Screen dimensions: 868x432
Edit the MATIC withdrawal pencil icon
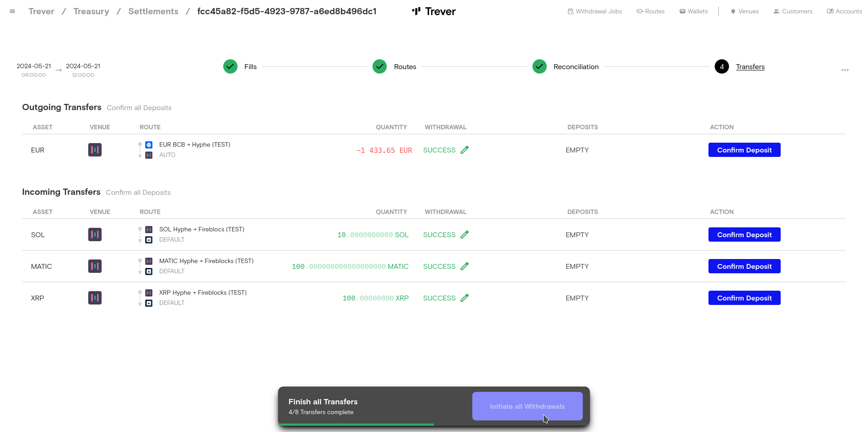point(464,267)
